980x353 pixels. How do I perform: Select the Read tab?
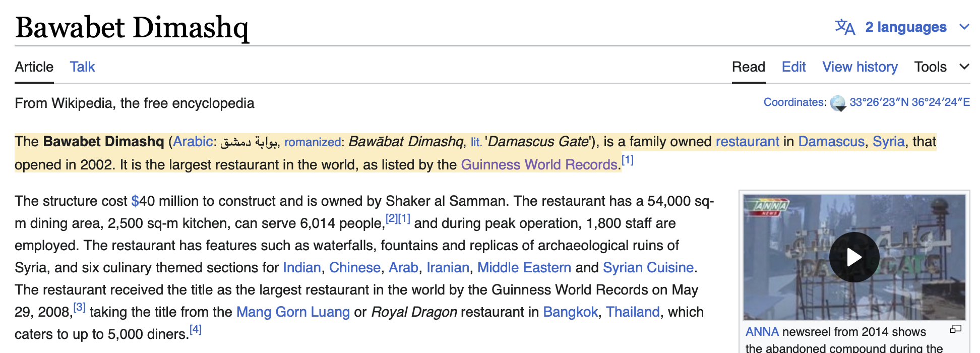[x=748, y=67]
